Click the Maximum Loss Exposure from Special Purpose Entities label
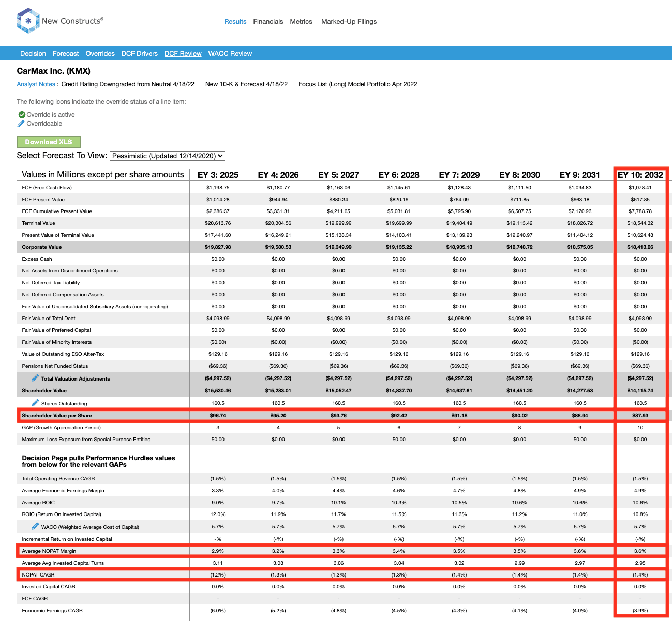This screenshot has height=621, width=672. coord(86,440)
